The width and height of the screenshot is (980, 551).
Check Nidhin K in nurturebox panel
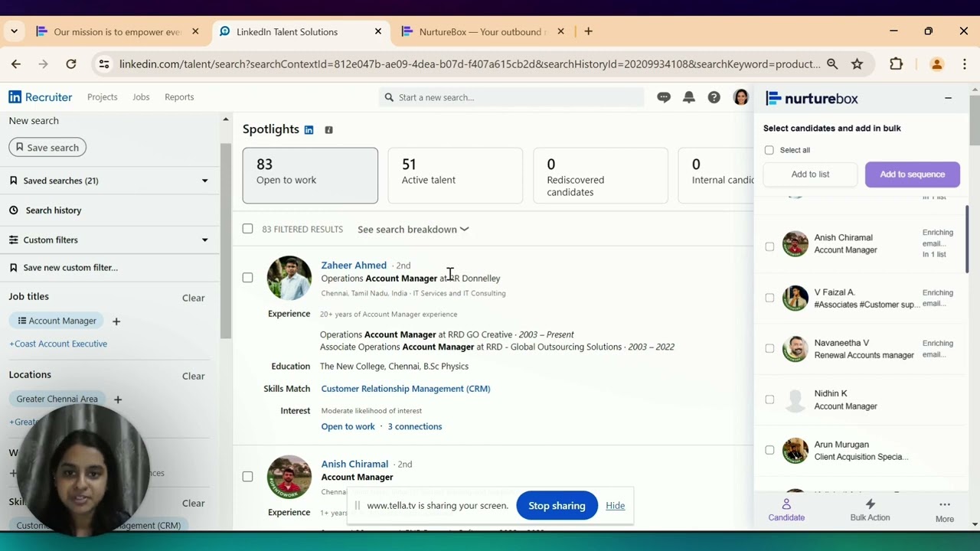coord(769,399)
